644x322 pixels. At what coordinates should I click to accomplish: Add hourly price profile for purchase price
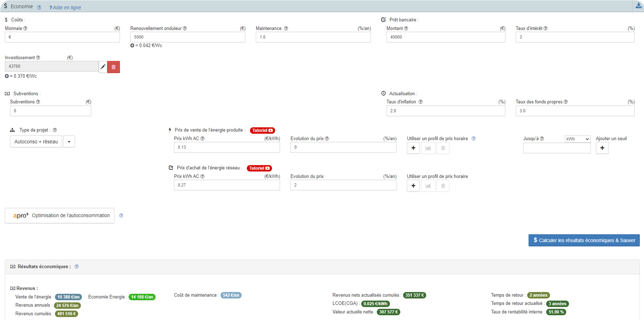click(413, 186)
